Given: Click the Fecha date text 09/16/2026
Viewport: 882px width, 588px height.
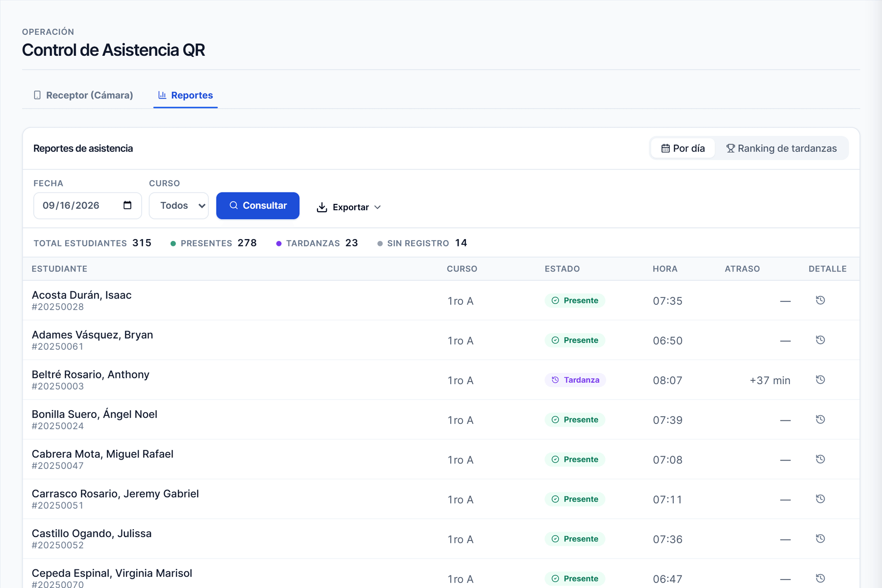Looking at the screenshot, I should click(x=71, y=205).
